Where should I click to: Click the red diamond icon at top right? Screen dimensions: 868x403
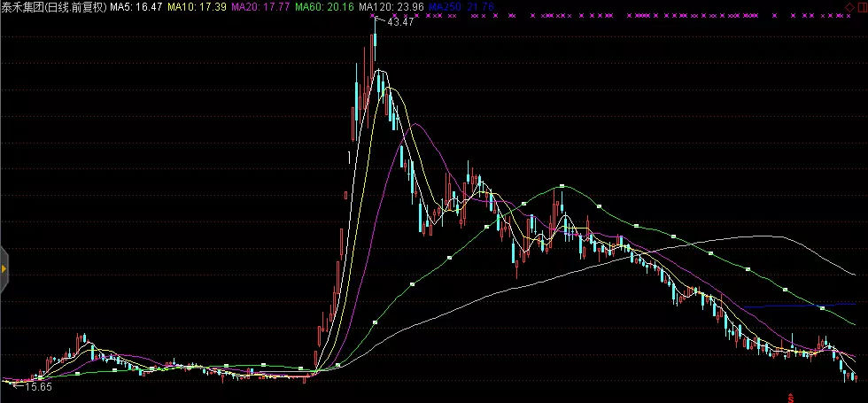pyautogui.click(x=849, y=7)
